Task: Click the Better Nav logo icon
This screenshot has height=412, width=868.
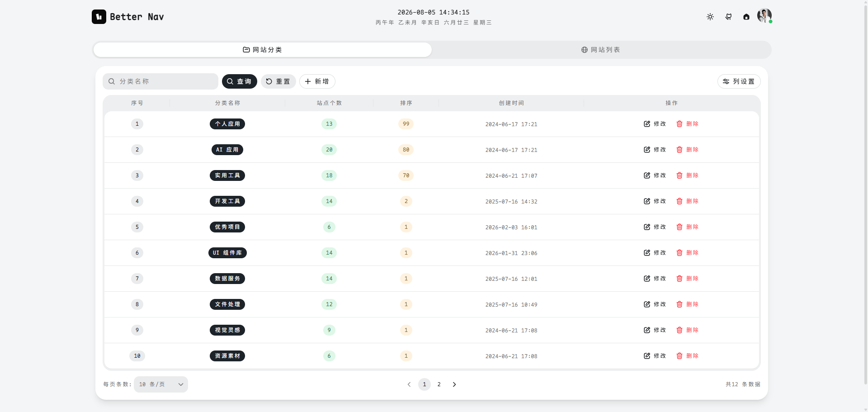Action: pos(99,17)
